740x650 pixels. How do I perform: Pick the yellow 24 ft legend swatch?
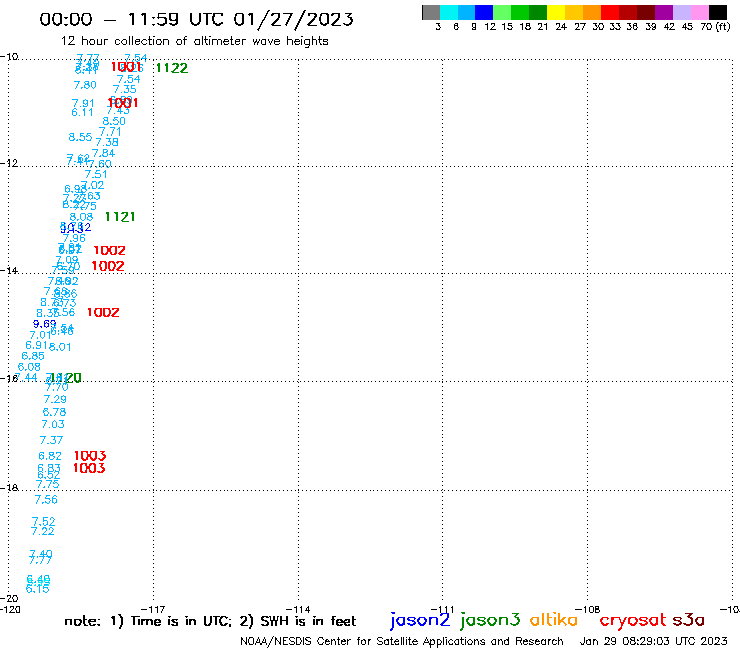556,12
